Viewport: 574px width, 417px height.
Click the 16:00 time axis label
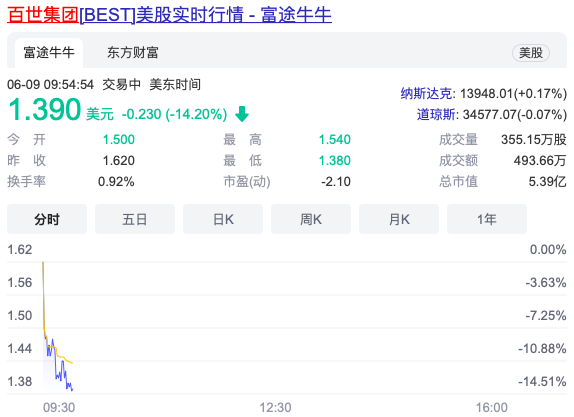pyautogui.click(x=492, y=407)
